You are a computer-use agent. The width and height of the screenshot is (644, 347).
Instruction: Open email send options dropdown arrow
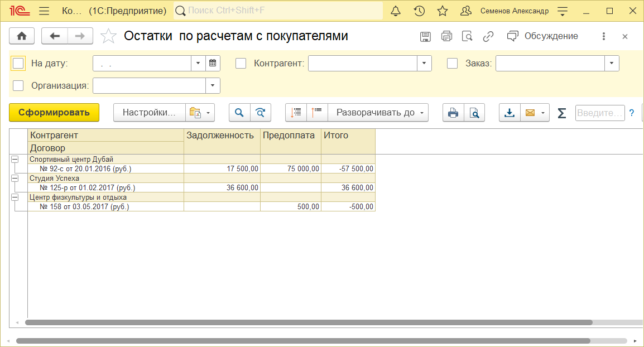[543, 113]
